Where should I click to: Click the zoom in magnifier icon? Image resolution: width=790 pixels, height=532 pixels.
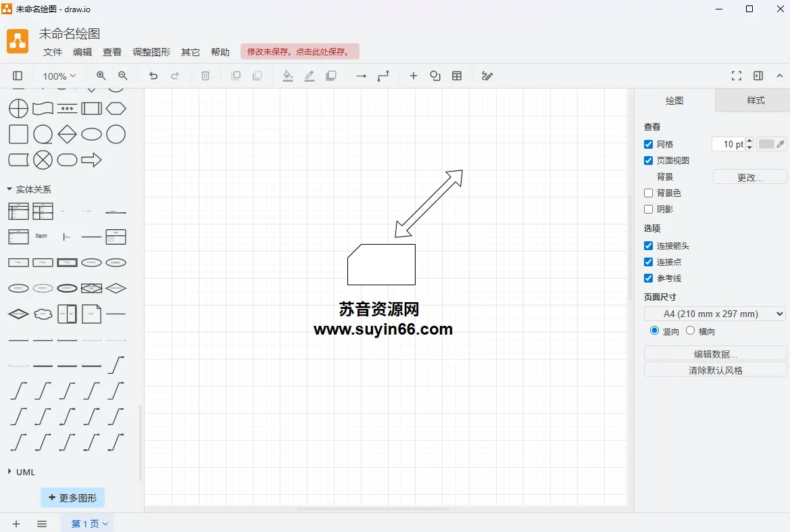click(x=101, y=76)
